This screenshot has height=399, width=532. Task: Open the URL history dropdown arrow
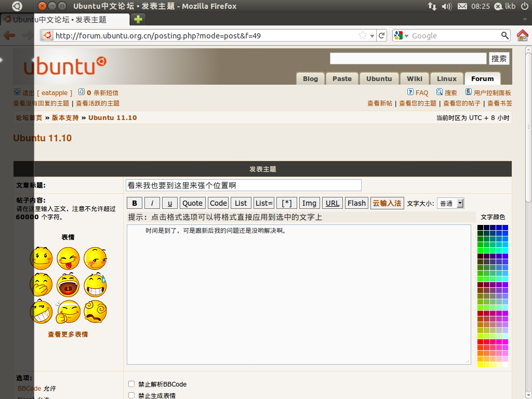coord(372,36)
